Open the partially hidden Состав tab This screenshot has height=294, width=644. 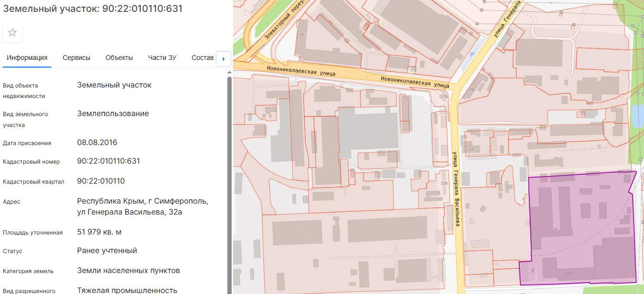pos(203,58)
